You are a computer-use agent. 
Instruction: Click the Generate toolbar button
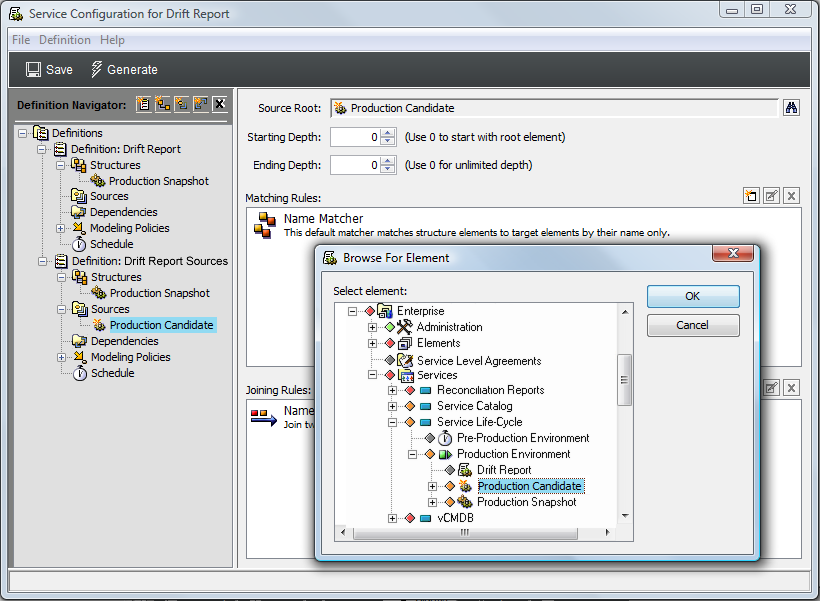(x=124, y=70)
